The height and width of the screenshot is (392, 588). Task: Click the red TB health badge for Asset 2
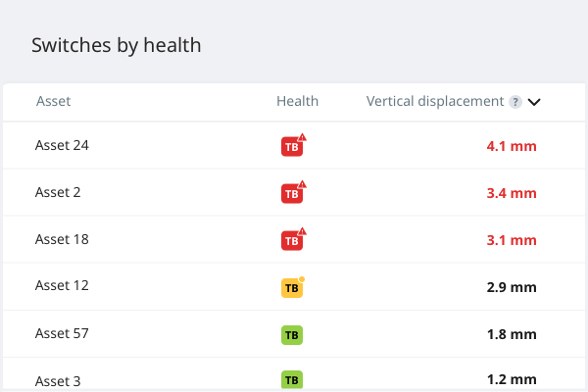pyautogui.click(x=292, y=194)
